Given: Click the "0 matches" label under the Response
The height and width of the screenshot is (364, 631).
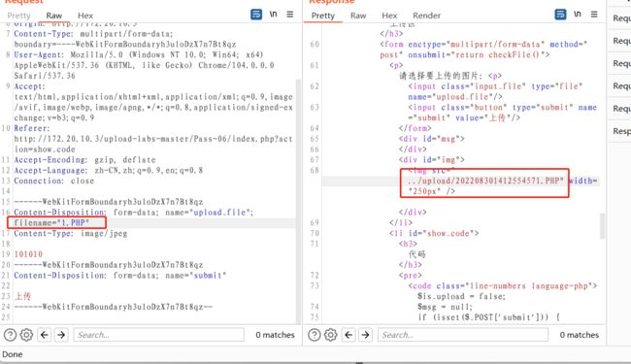Looking at the screenshot, I should (580, 335).
